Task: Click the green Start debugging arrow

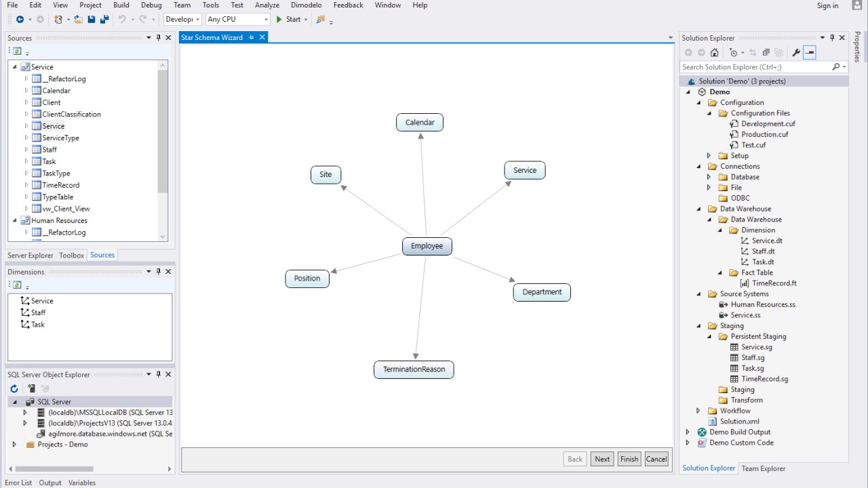Action: click(279, 20)
